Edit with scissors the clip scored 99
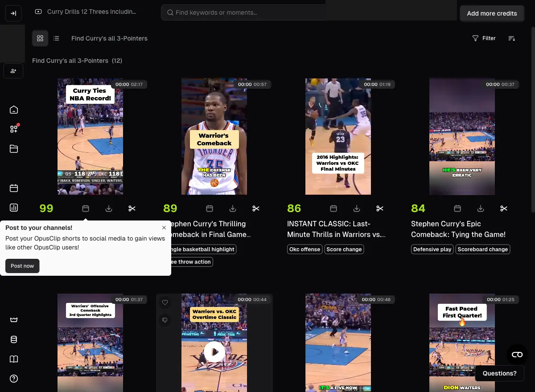Screen dimensions: 535x392 click(x=132, y=208)
